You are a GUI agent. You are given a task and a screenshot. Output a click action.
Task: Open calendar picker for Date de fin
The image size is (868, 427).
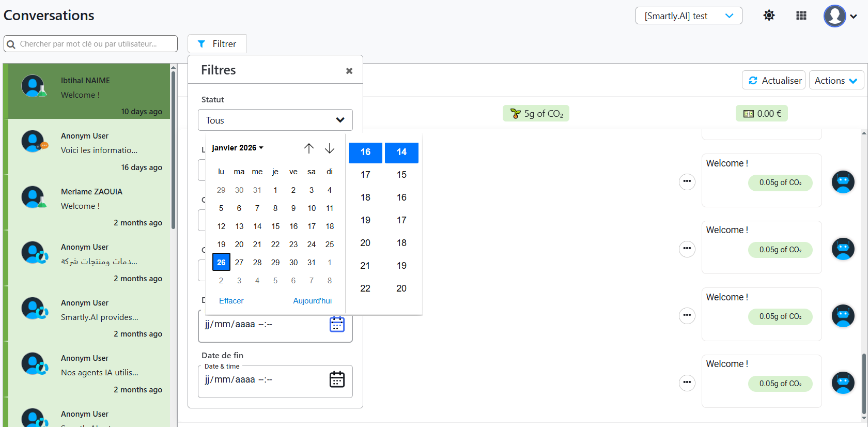[x=337, y=379]
